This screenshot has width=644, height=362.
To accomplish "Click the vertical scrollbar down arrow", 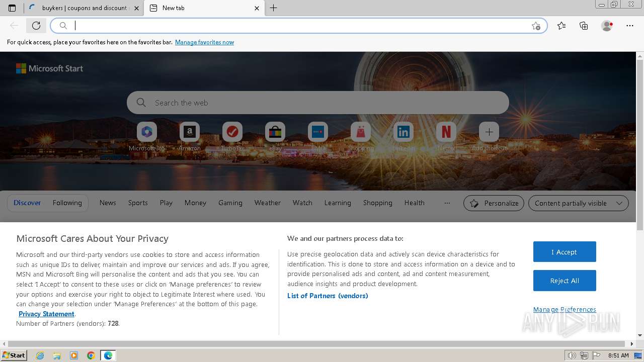I will tap(640, 335).
